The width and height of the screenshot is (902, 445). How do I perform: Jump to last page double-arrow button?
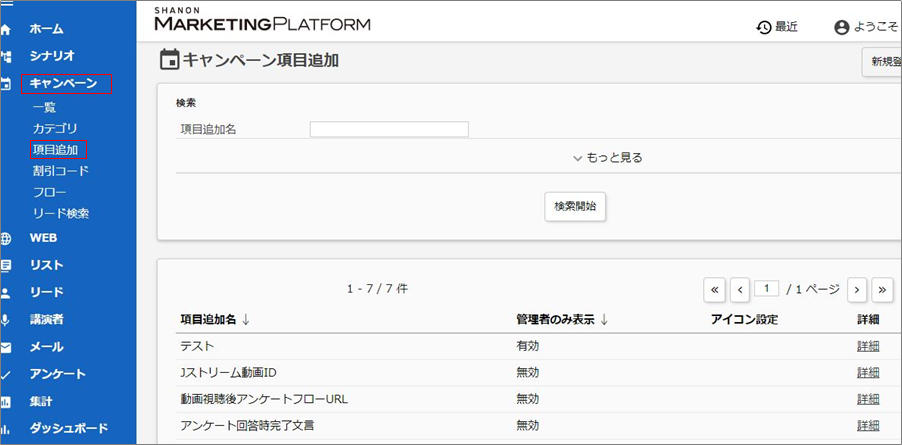point(882,289)
